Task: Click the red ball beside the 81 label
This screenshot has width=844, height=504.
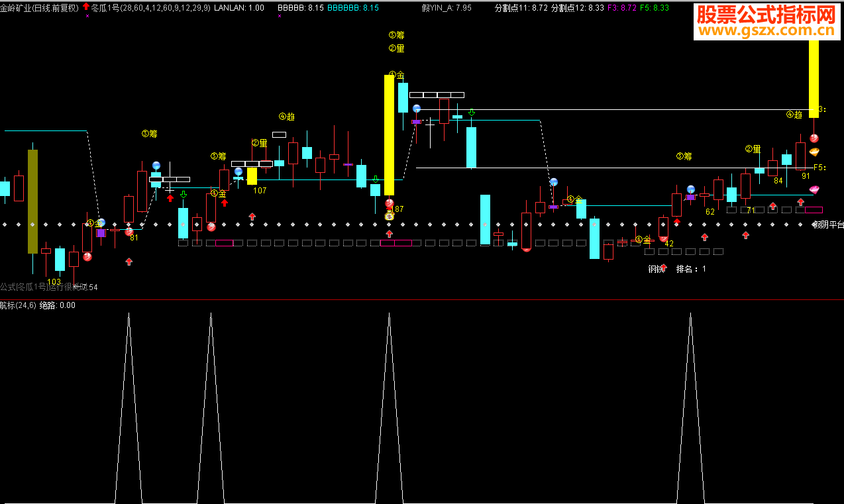Action: coord(129,231)
